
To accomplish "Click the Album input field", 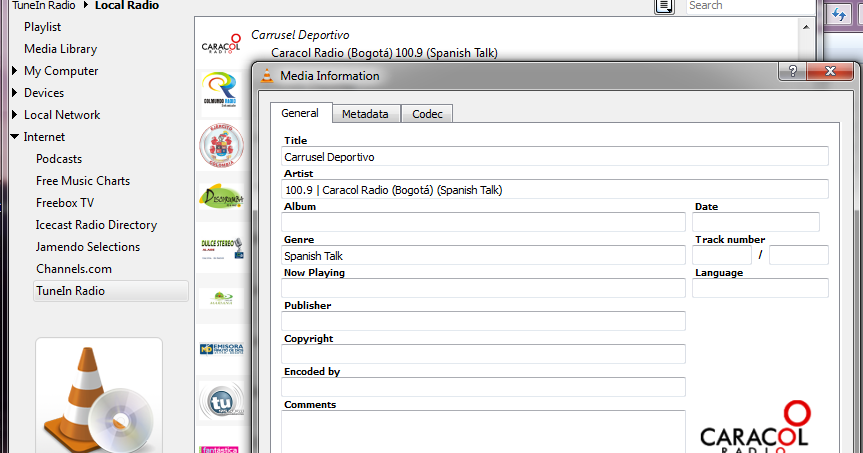I will [483, 222].
